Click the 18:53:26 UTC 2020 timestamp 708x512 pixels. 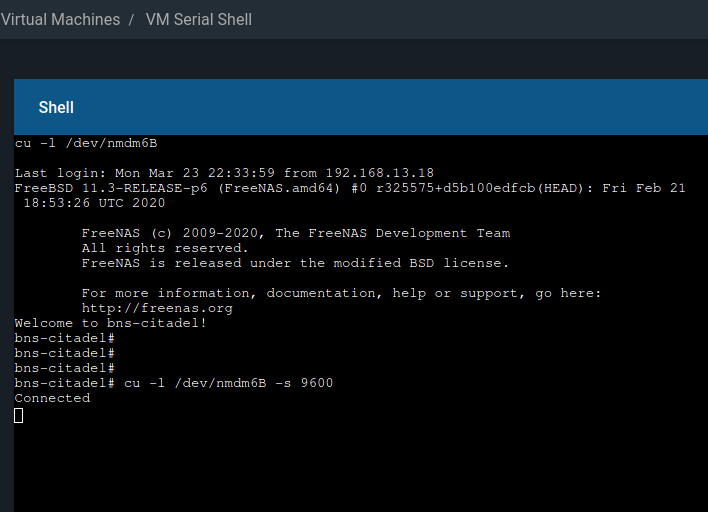(94, 203)
